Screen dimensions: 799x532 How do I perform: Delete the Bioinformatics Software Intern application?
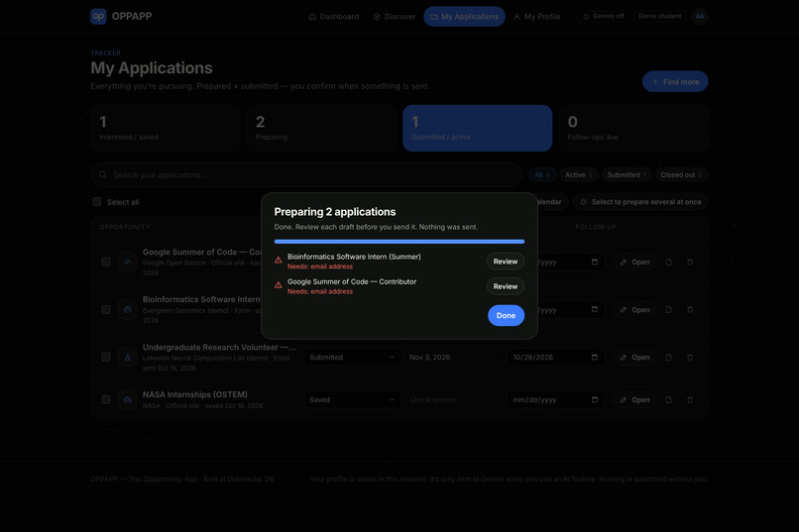pyautogui.click(x=690, y=309)
